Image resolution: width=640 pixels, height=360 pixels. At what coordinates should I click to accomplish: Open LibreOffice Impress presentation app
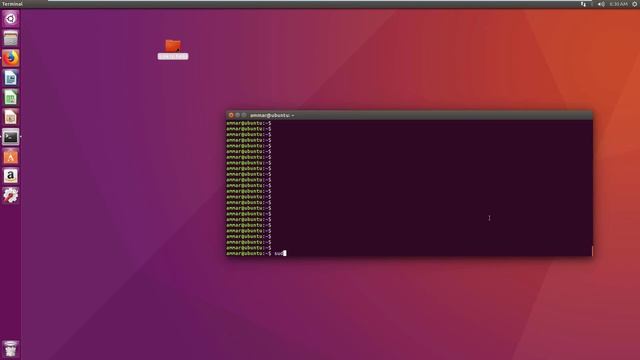pos(11,117)
